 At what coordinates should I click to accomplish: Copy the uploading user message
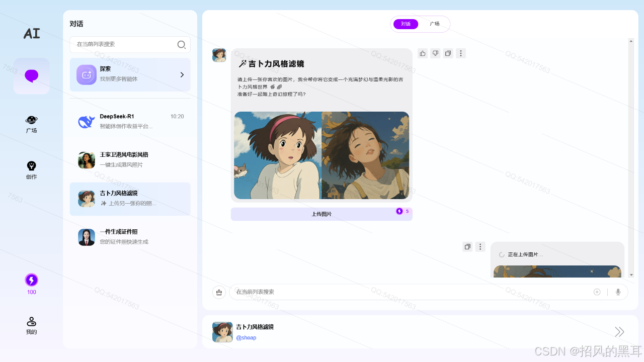[x=467, y=247]
